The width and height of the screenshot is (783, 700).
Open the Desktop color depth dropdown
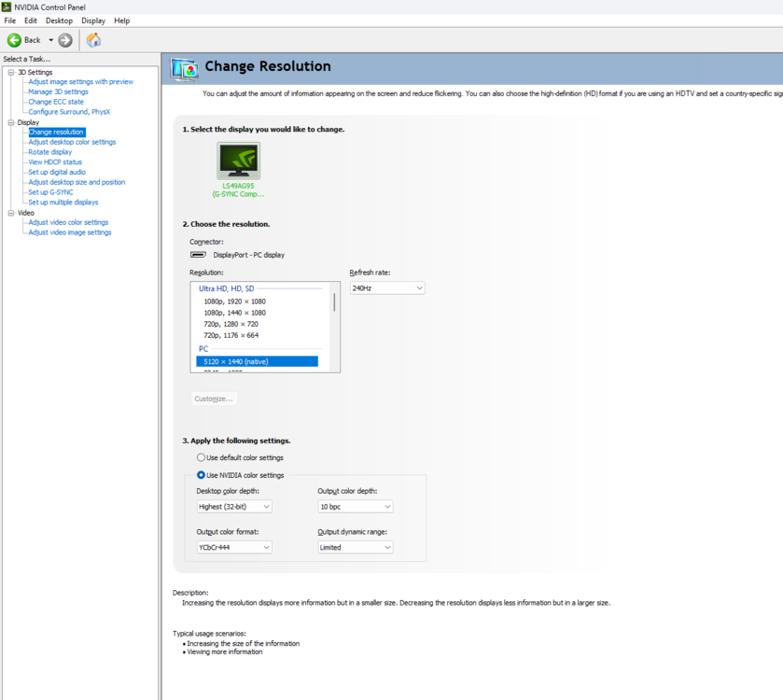pyautogui.click(x=234, y=507)
